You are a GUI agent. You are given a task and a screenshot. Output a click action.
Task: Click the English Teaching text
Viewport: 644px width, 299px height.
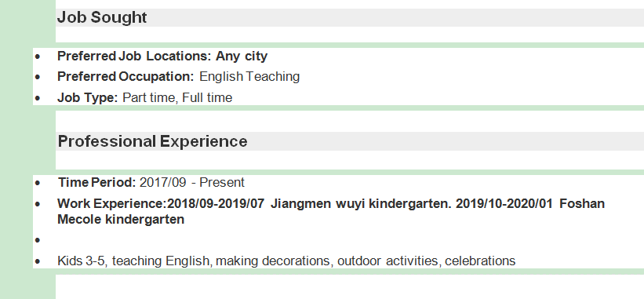click(249, 77)
